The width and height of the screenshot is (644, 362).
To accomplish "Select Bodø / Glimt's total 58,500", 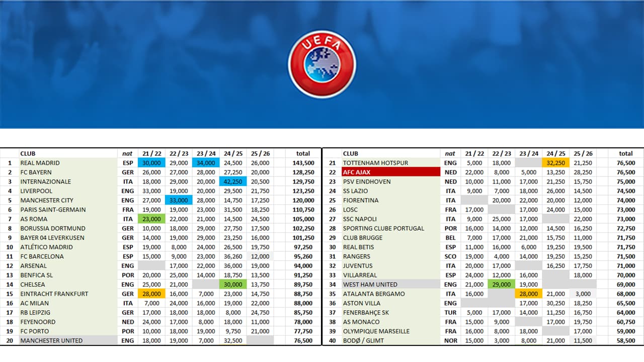I will 626,340.
